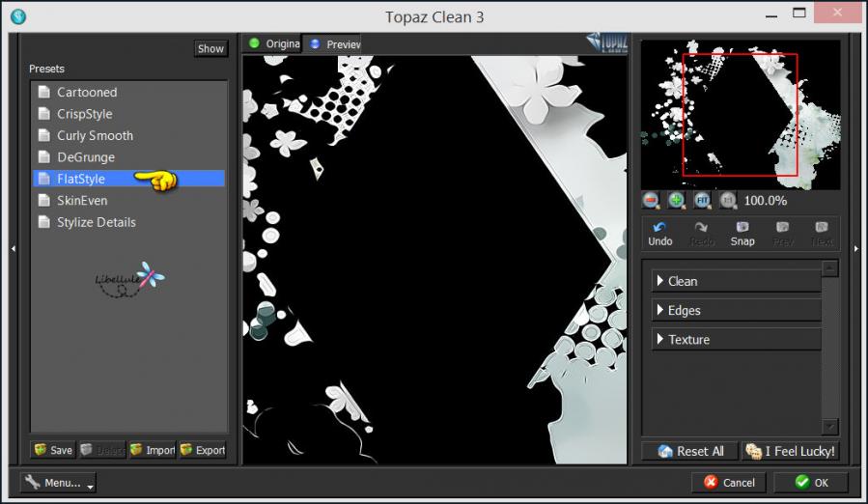The width and height of the screenshot is (868, 504).
Task: Click Reset All button
Action: click(689, 451)
